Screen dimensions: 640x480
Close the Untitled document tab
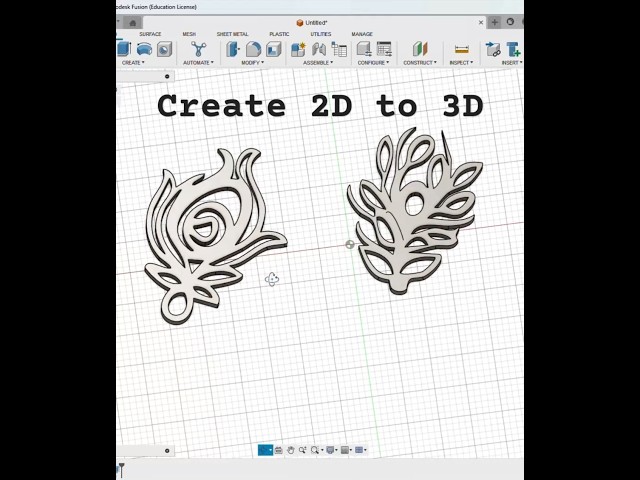coord(481,23)
